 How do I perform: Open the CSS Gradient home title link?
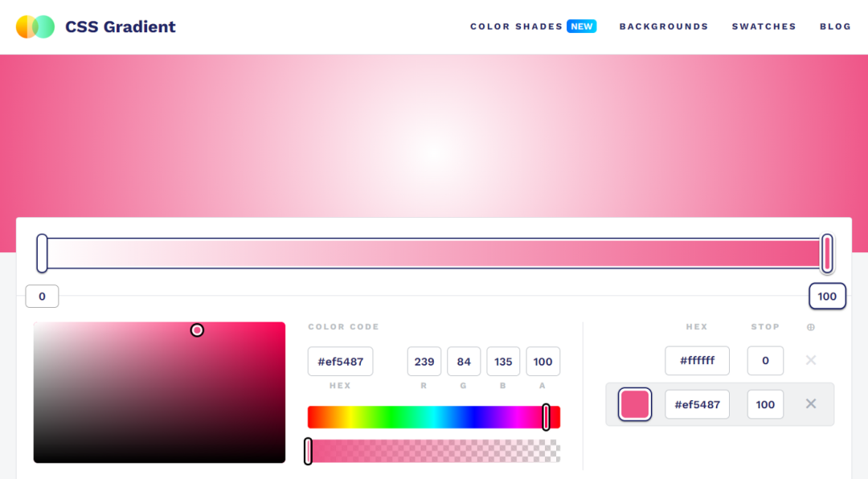click(x=120, y=27)
